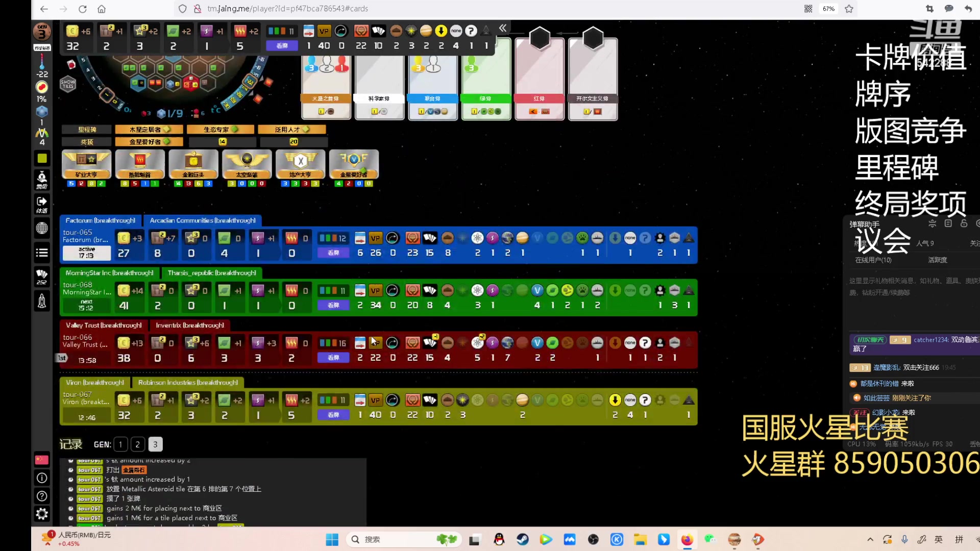The height and width of the screenshot is (551, 980).
Task: Open the settings gear icon in sidebar
Action: [42, 514]
